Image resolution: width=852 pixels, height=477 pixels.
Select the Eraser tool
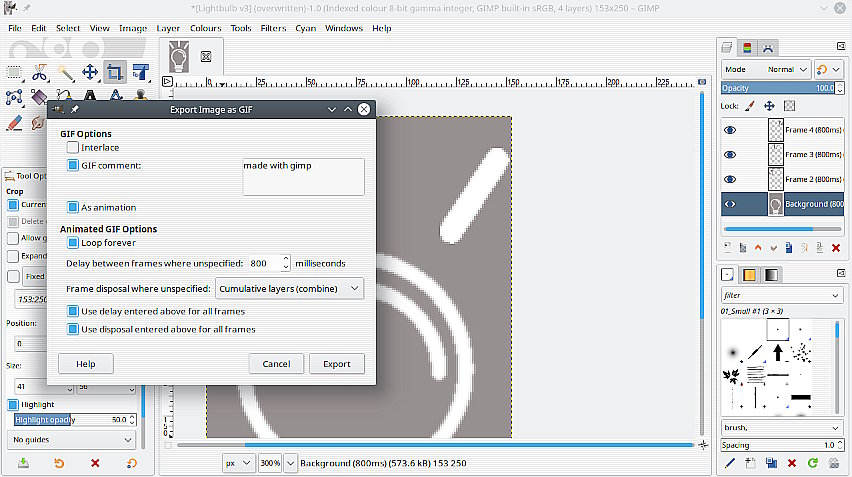[x=14, y=123]
